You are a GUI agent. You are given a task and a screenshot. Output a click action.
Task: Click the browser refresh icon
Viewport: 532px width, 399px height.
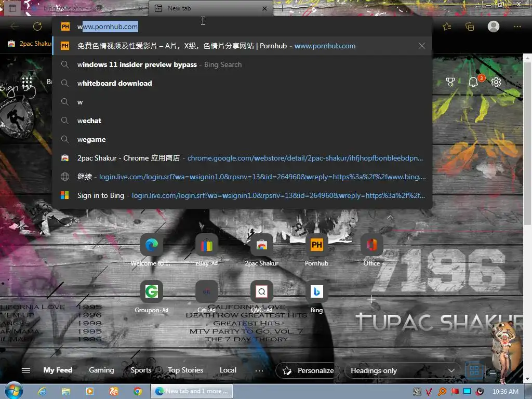37,26
